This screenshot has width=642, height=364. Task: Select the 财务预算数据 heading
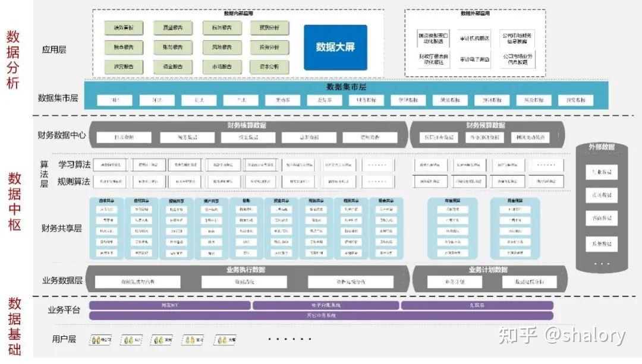click(x=485, y=125)
